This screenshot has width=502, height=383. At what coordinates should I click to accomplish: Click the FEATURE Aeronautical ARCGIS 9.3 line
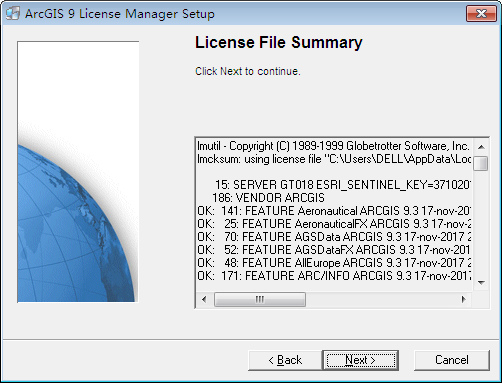coord(334,211)
